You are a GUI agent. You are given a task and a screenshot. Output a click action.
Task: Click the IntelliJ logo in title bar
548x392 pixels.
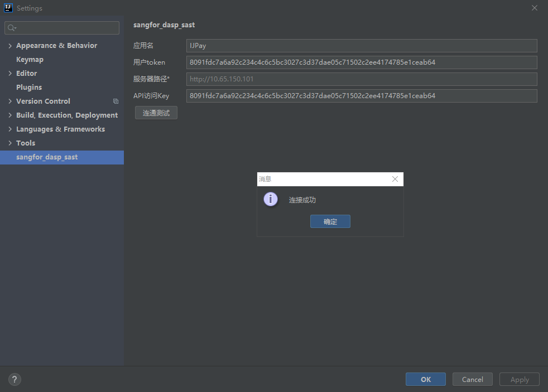coord(8,8)
